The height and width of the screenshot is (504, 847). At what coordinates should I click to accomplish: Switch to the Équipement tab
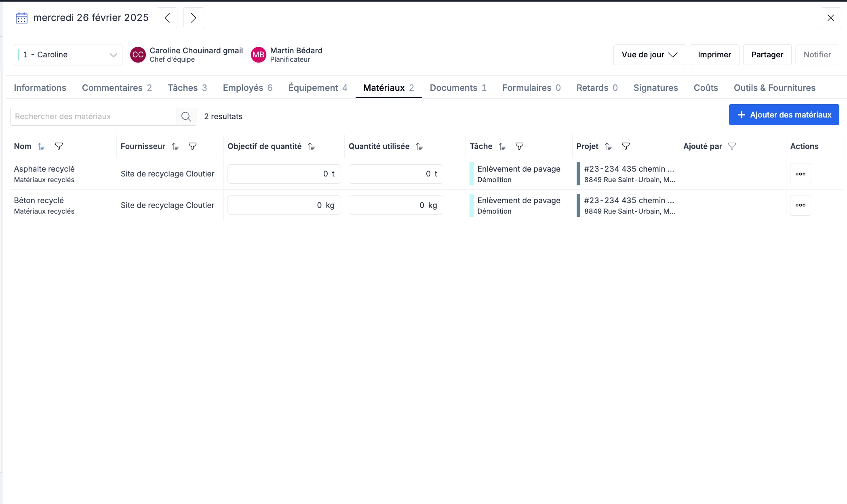coord(318,88)
